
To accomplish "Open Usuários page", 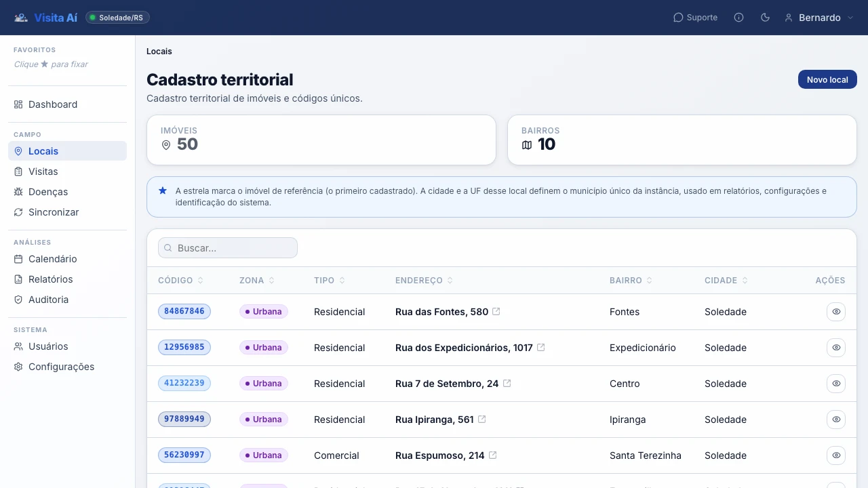I will (67, 346).
